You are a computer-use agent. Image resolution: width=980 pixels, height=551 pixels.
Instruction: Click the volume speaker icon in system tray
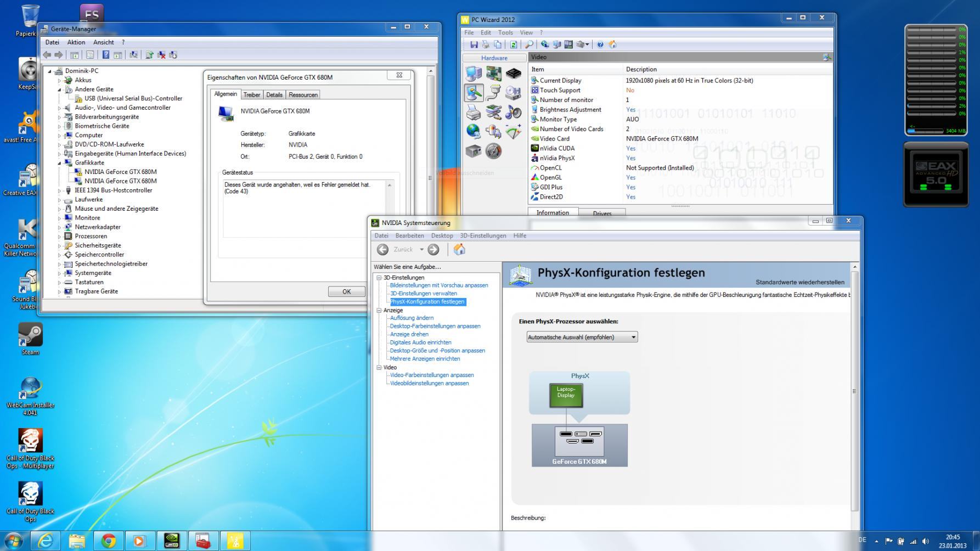point(926,541)
